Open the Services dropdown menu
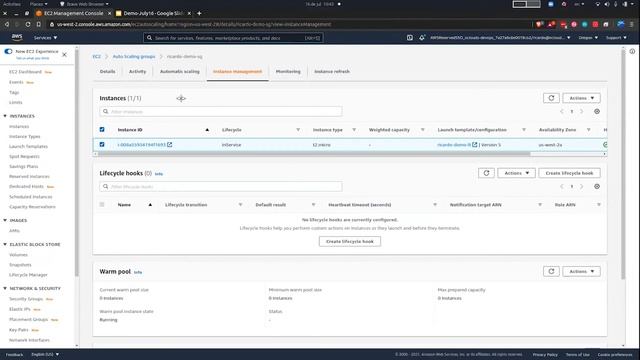Viewport: 640px width, 360px height. tap(45, 38)
